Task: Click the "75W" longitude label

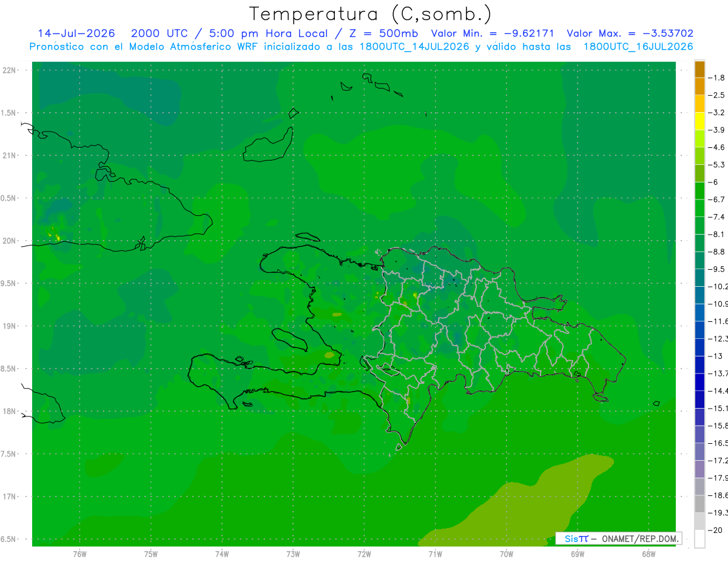Action: 151,554
